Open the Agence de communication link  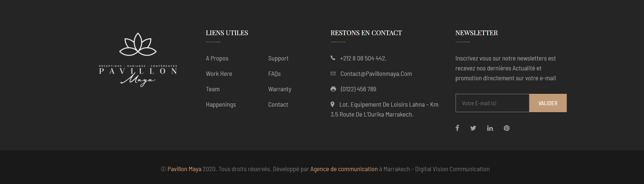click(344, 169)
